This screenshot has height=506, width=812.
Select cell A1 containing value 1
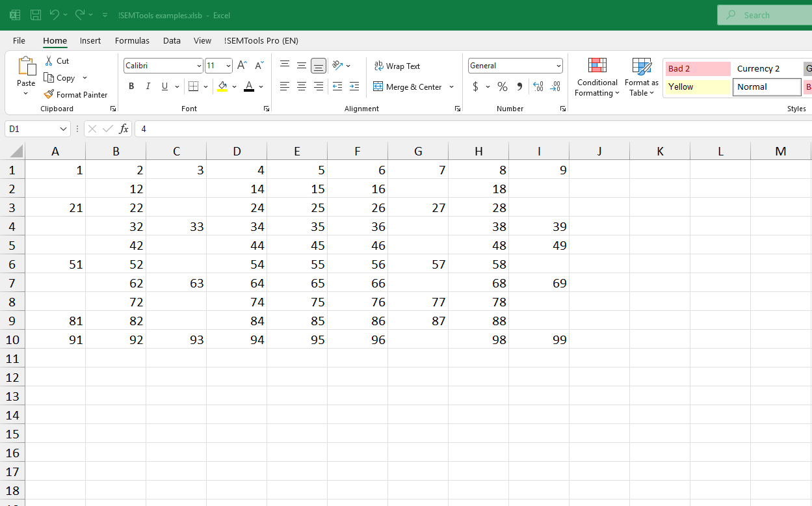coord(55,170)
